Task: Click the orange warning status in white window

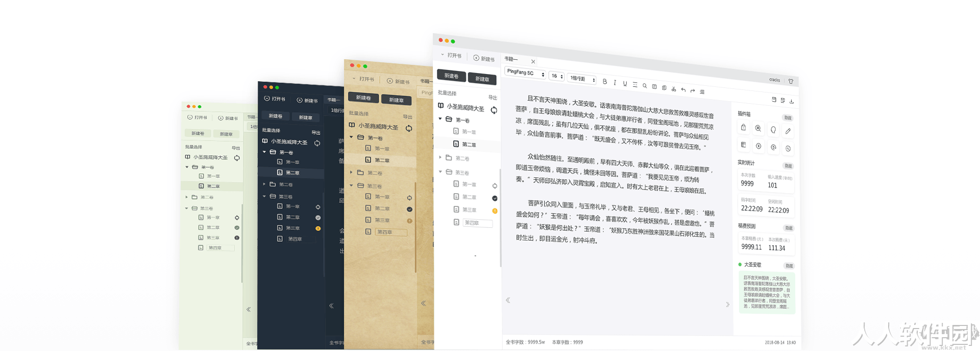Action: click(495, 211)
